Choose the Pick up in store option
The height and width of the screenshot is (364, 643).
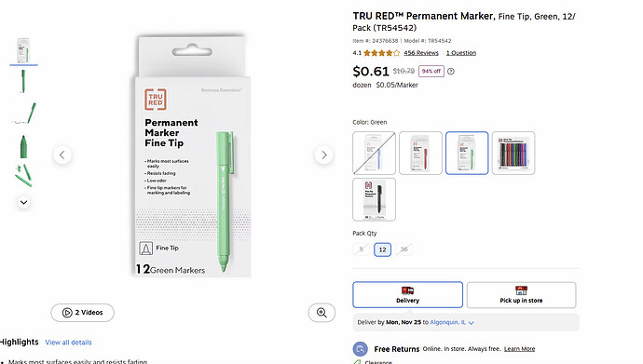coord(521,295)
